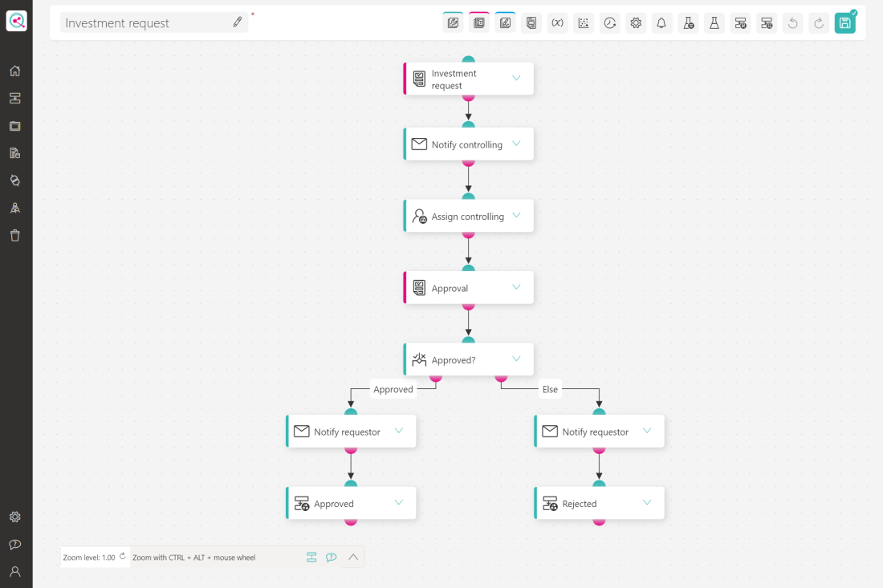The image size is (883, 588).
Task: Open the Rejected node's dropdown chevron
Action: click(647, 503)
